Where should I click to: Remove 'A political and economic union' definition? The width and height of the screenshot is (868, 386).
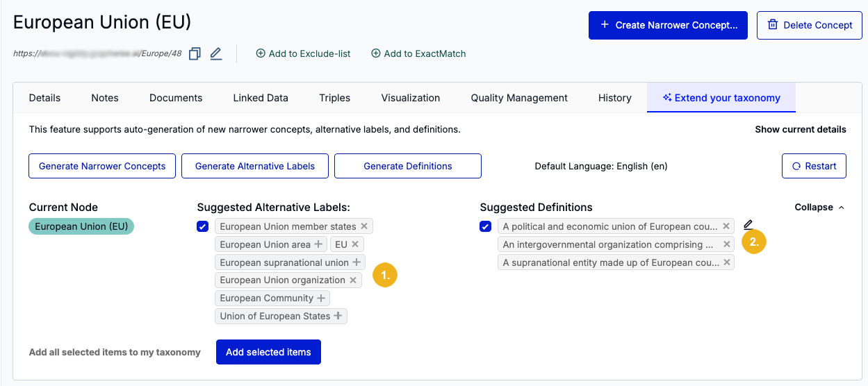pos(726,226)
